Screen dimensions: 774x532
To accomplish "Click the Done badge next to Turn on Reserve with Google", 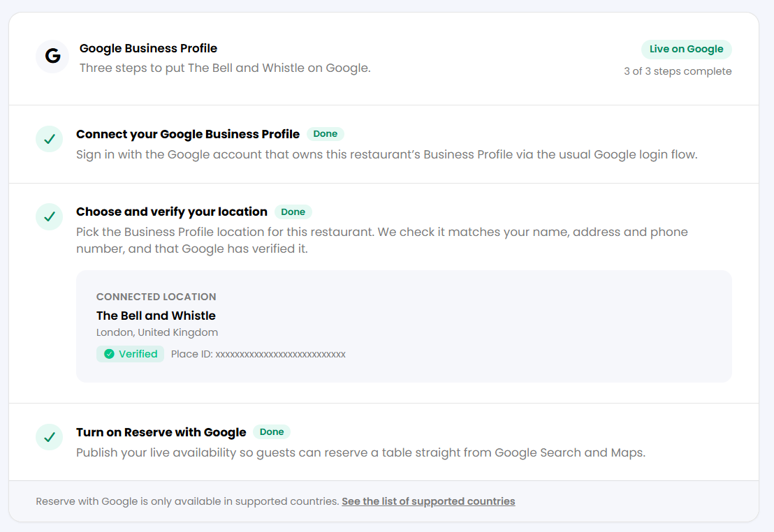I will pos(272,432).
